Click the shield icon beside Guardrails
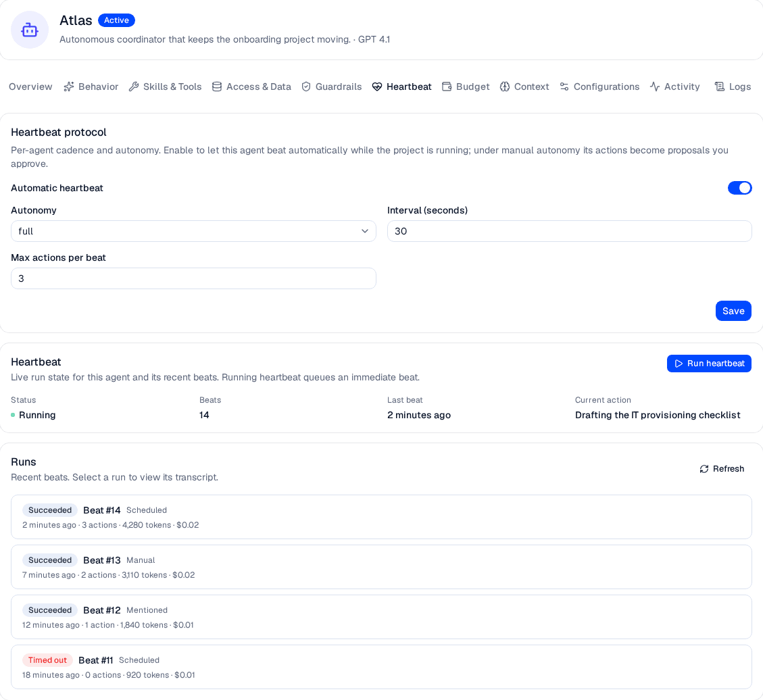The image size is (763, 700). click(x=306, y=86)
